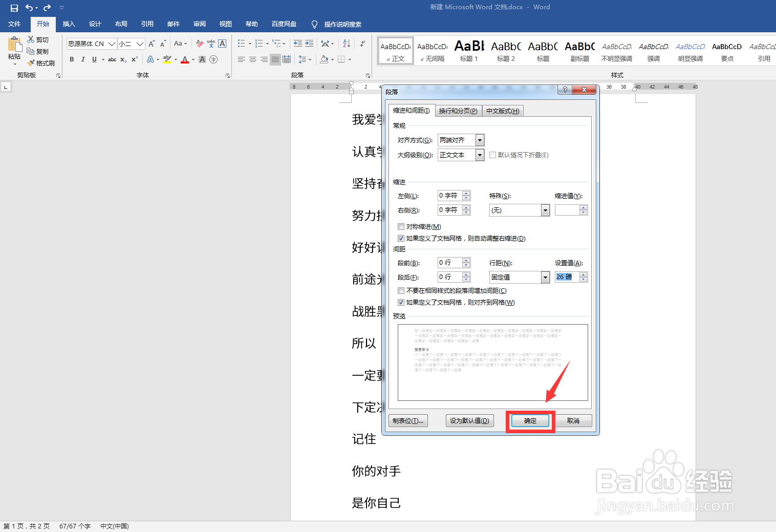Toggle the bulleted list
This screenshot has height=532, width=776.
click(241, 43)
